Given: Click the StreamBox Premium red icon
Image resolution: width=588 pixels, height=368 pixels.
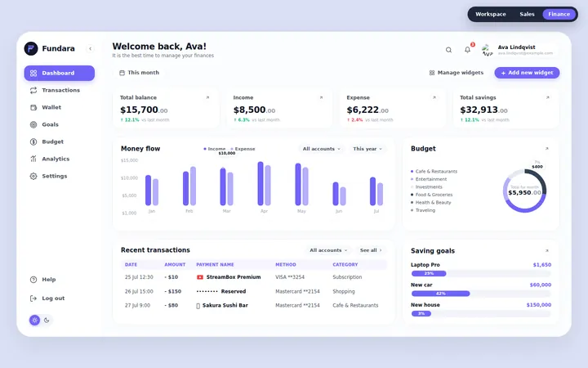Looking at the screenshot, I should 200,277.
